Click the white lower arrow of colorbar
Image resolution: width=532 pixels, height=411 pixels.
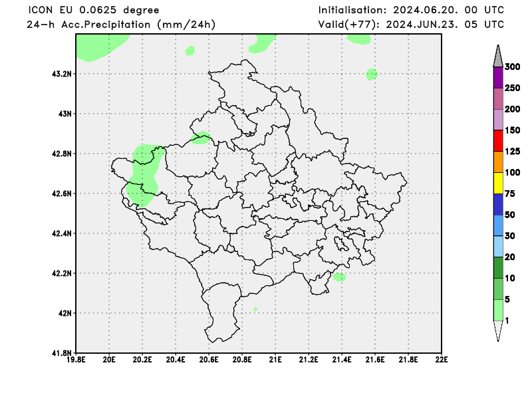pos(498,331)
